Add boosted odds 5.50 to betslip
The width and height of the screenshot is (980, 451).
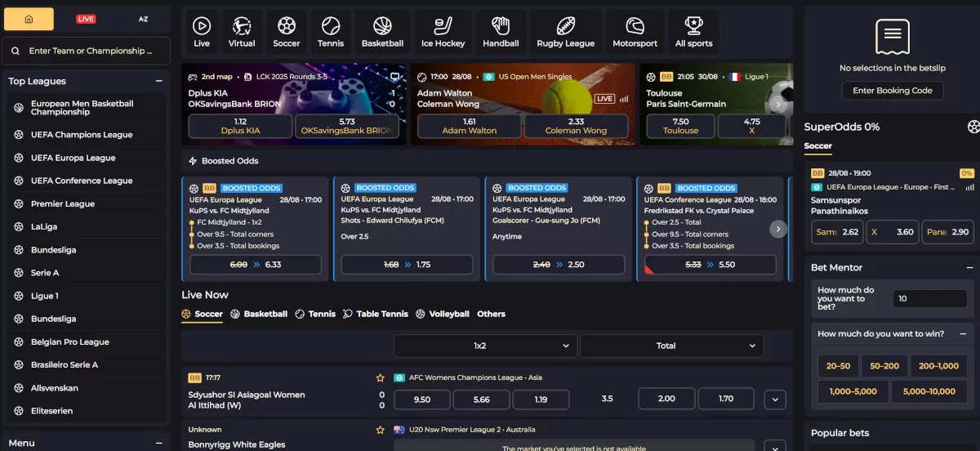710,265
